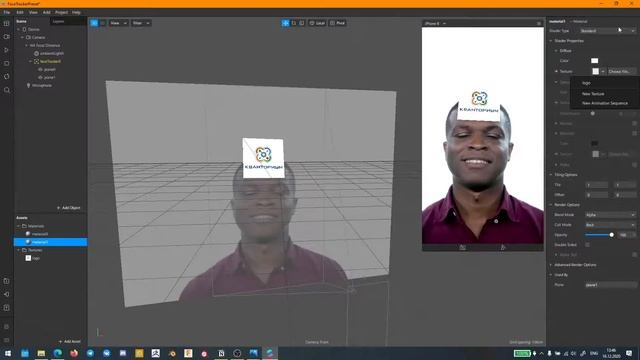Open the Diffuse color swatch
The width and height of the screenshot is (640, 360).
pyautogui.click(x=594, y=60)
